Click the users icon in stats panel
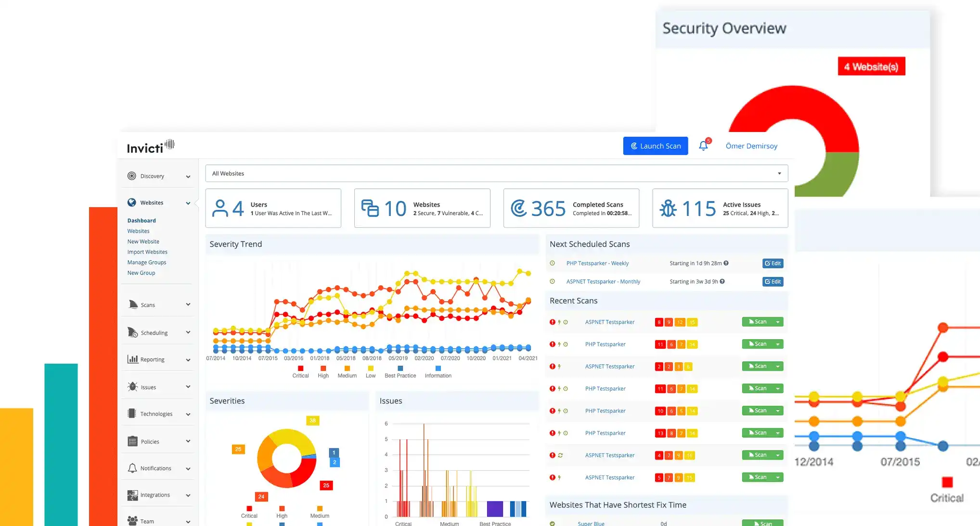This screenshot has width=980, height=526. (219, 208)
